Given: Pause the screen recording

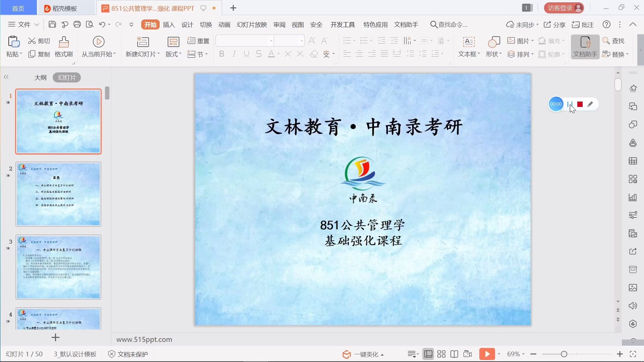Looking at the screenshot, I should coord(570,104).
